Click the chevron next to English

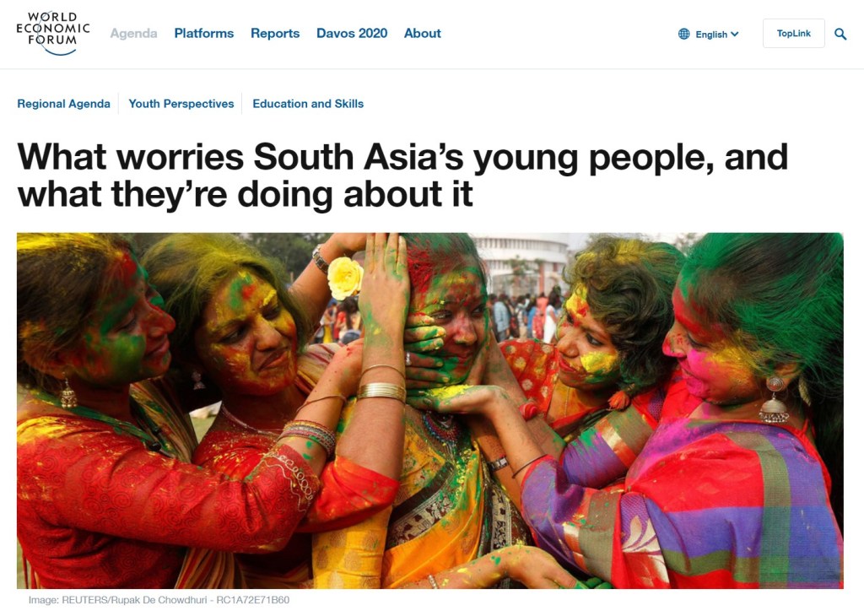[734, 34]
